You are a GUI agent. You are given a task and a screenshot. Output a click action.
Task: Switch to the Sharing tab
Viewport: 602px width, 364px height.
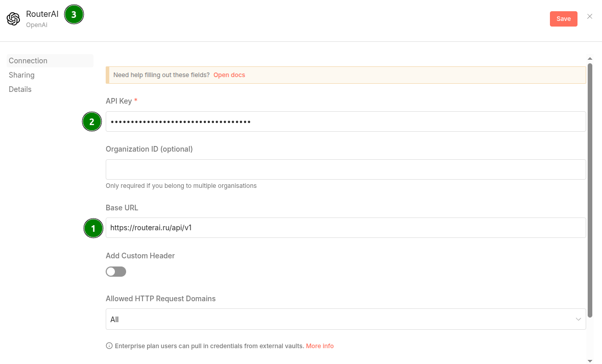(21, 75)
